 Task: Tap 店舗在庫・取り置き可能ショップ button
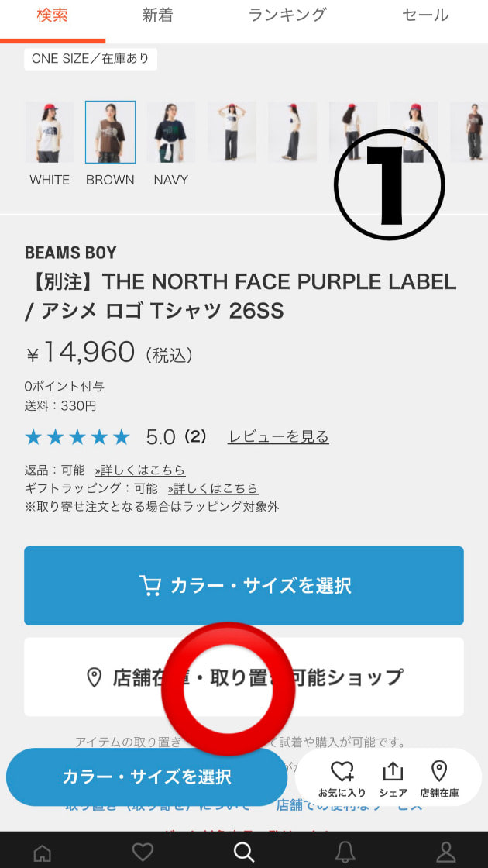(x=244, y=677)
